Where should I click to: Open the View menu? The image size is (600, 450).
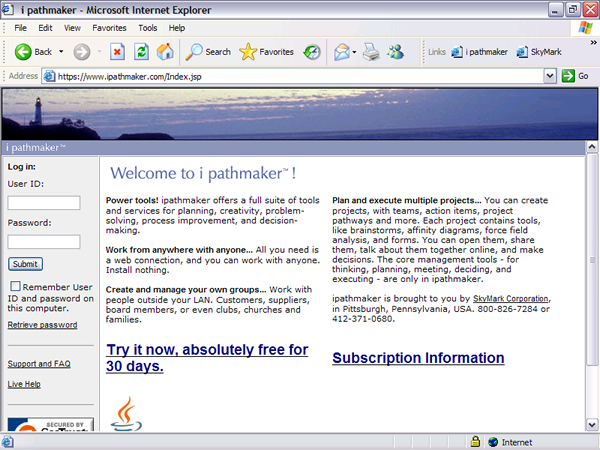pyautogui.click(x=72, y=28)
